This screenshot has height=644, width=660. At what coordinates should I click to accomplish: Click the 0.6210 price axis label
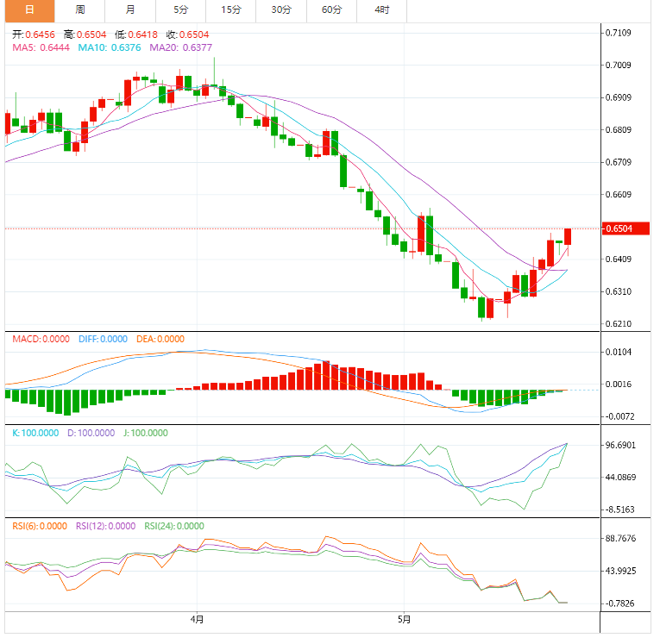619,324
